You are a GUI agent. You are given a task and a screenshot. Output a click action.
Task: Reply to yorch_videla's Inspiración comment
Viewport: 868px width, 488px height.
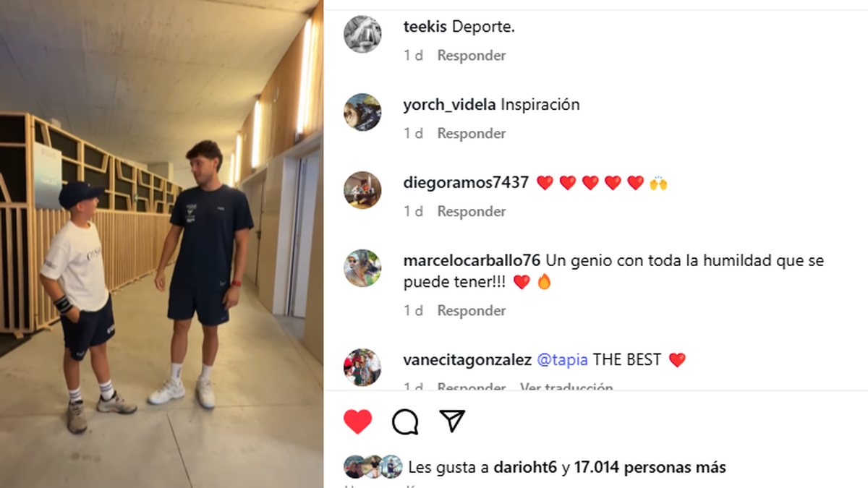(472, 134)
